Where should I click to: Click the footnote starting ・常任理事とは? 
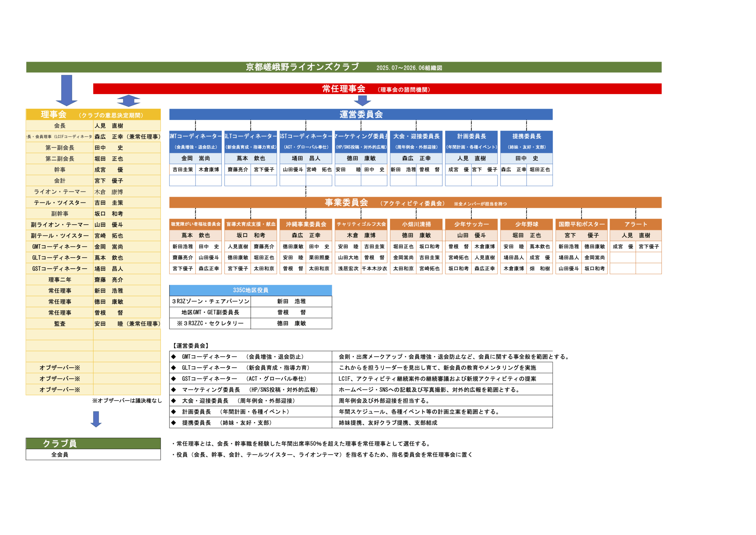(x=301, y=444)
